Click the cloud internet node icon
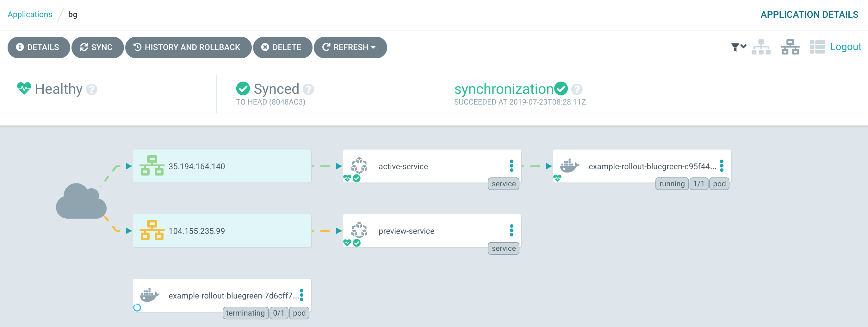This screenshot has height=327, width=868. [x=81, y=201]
